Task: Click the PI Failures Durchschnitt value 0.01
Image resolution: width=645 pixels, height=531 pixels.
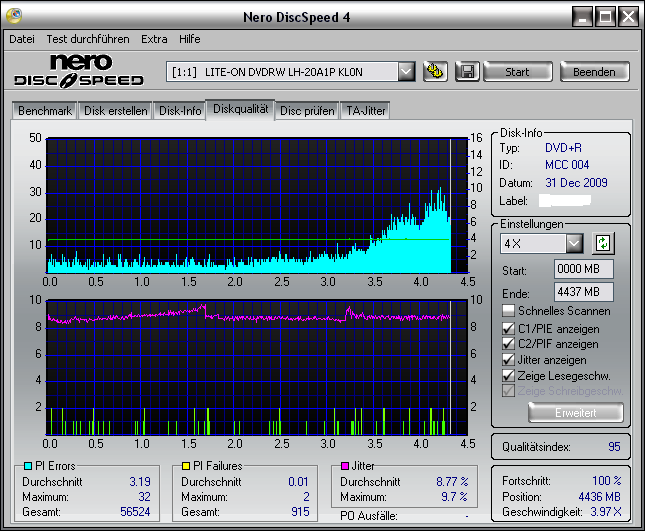Action: point(298,481)
